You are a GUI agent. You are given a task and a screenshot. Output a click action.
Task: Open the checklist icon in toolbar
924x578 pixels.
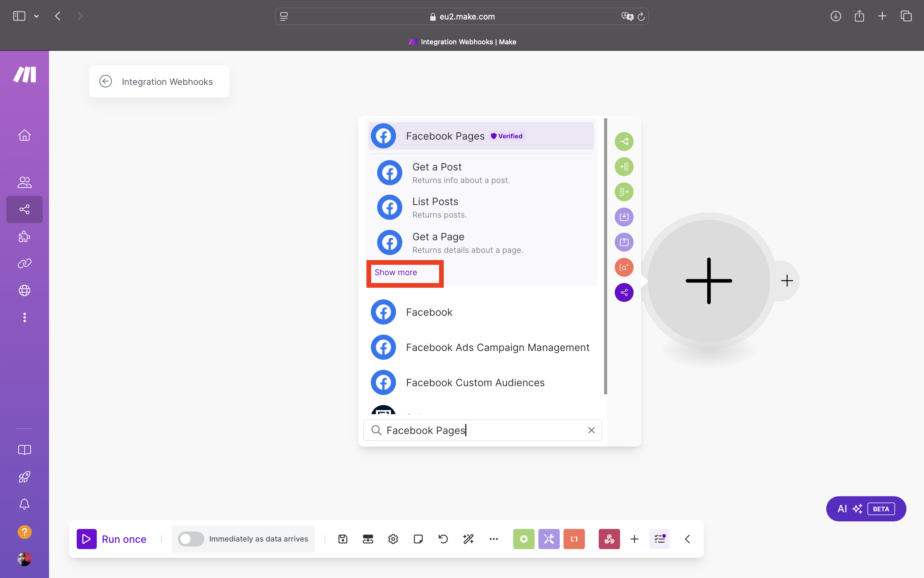click(x=660, y=539)
